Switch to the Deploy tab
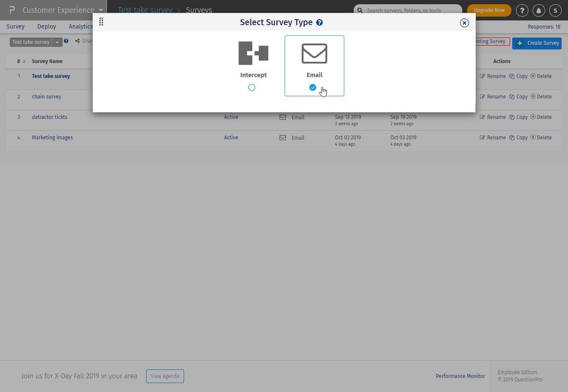Image resolution: width=568 pixels, height=392 pixels. 47,26
